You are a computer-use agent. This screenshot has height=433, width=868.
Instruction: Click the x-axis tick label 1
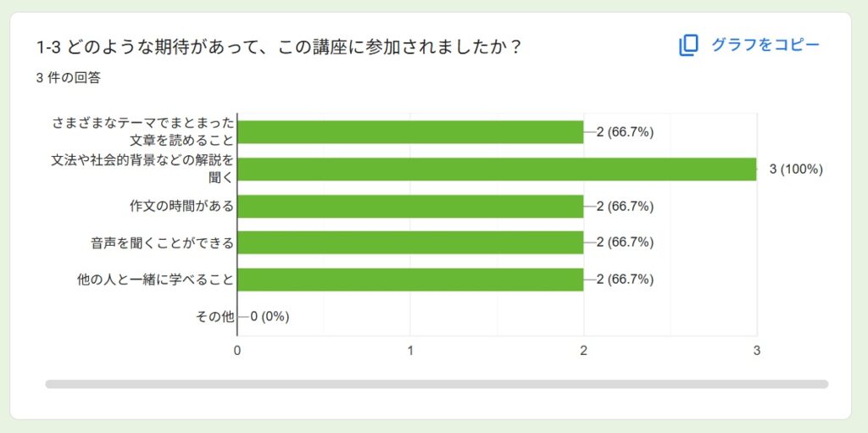coord(410,350)
